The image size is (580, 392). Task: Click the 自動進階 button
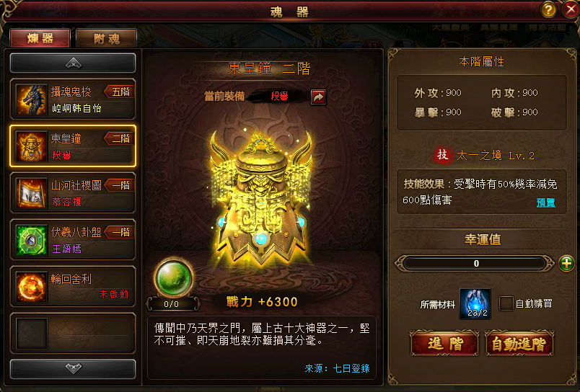point(519,344)
